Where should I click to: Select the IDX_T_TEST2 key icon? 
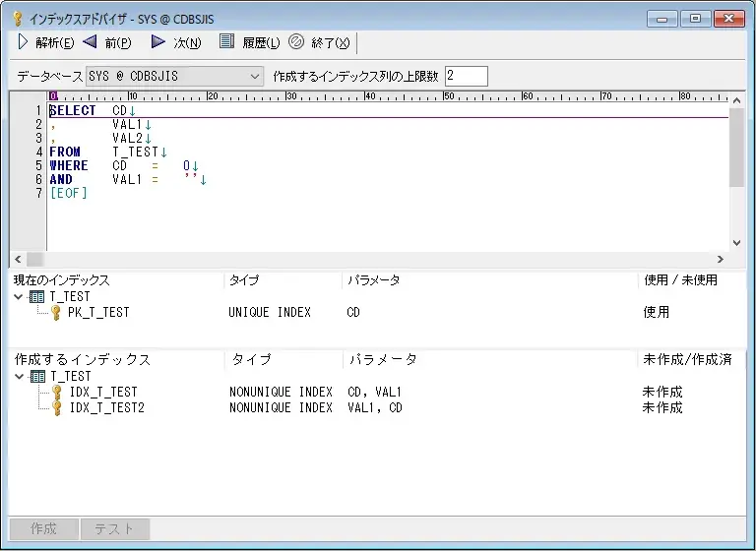(x=56, y=407)
